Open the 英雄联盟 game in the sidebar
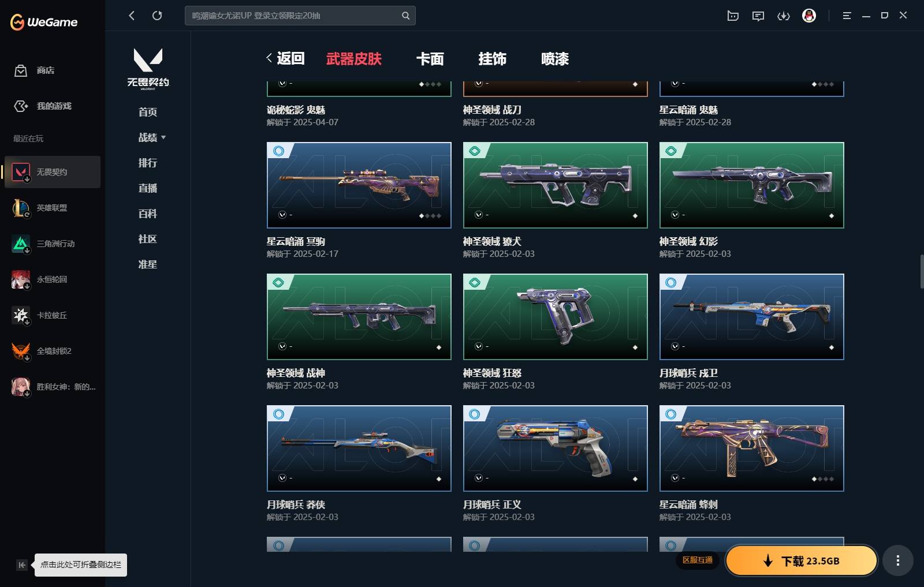 pos(52,208)
